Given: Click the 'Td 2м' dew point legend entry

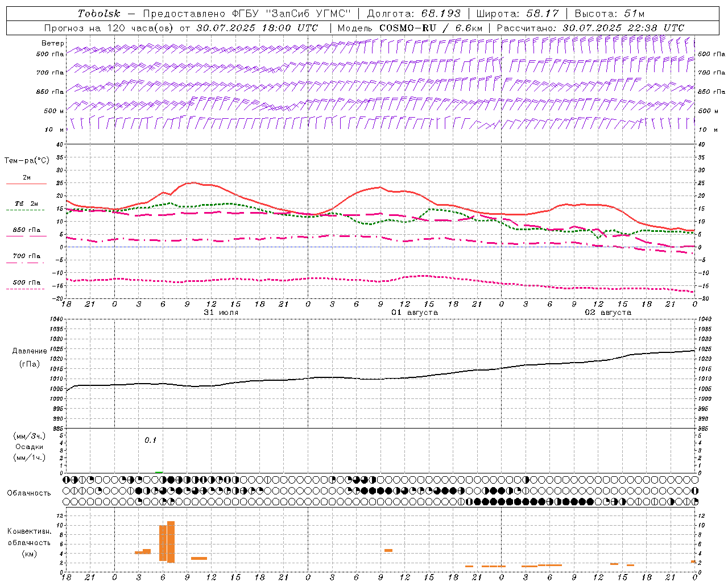Looking at the screenshot, I should pos(26,203).
